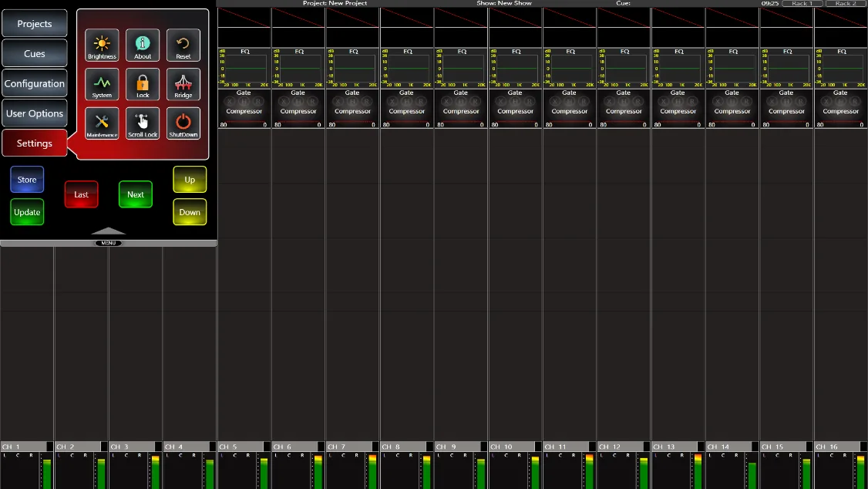The width and height of the screenshot is (868, 489).
Task: Open the Projects menu
Action: click(x=35, y=24)
